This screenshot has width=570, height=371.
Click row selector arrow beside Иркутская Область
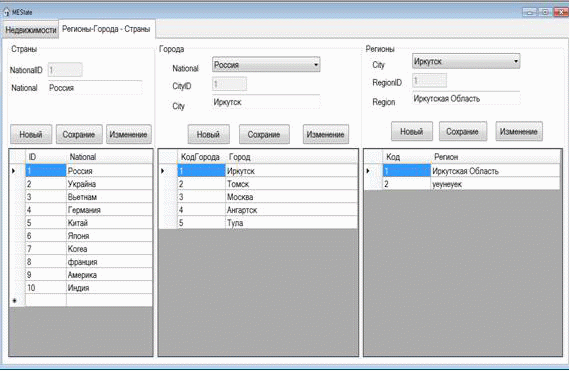click(x=368, y=171)
